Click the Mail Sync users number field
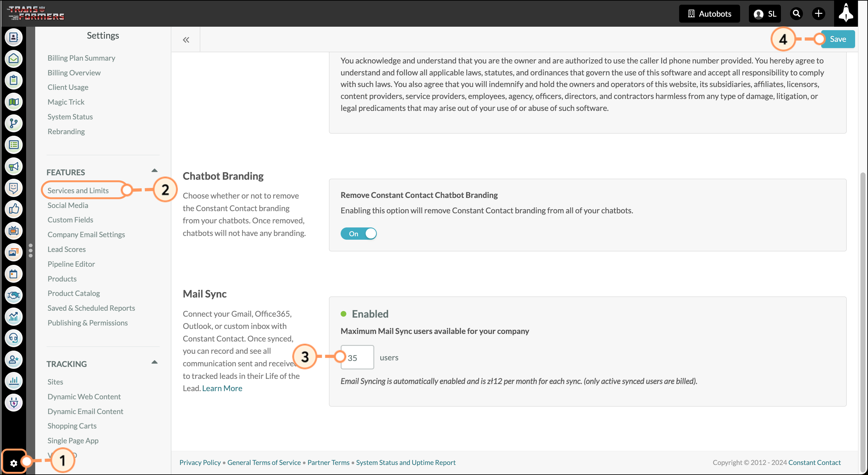Screen dimensions: 868x475 (x=357, y=358)
